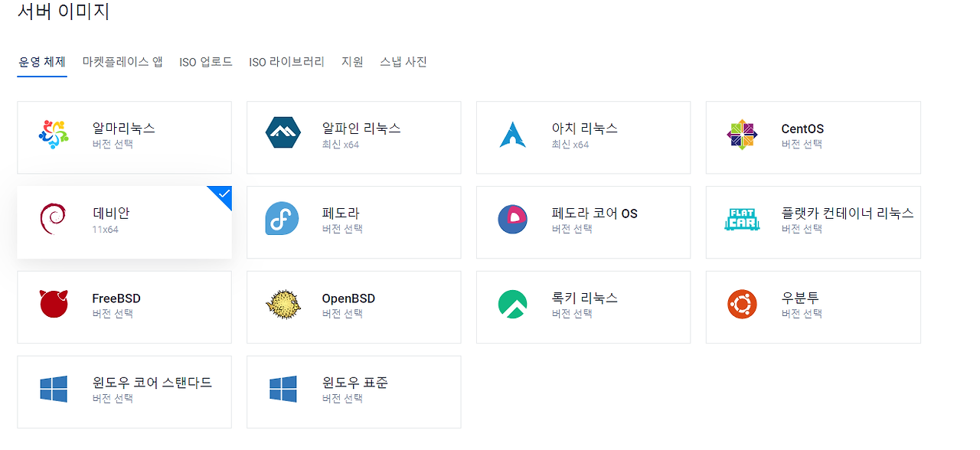This screenshot has width=980, height=450.
Task: Select the AlmaLinux swirl logo icon
Action: [x=53, y=135]
